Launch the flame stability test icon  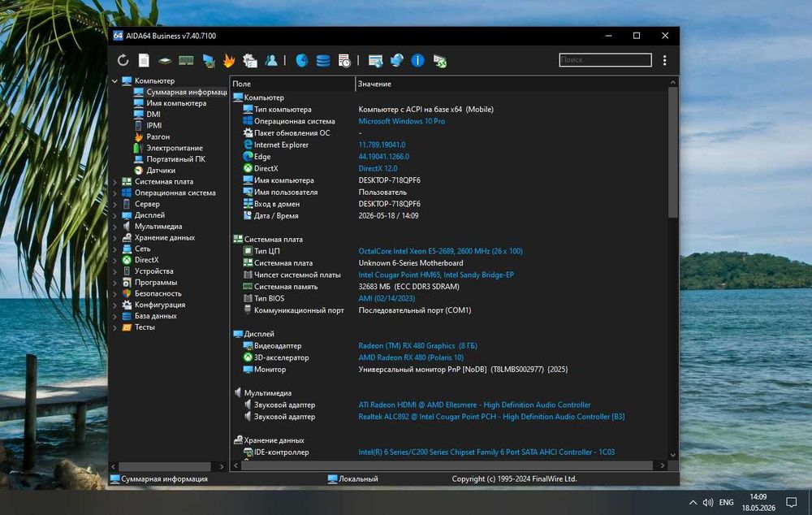[x=229, y=61]
